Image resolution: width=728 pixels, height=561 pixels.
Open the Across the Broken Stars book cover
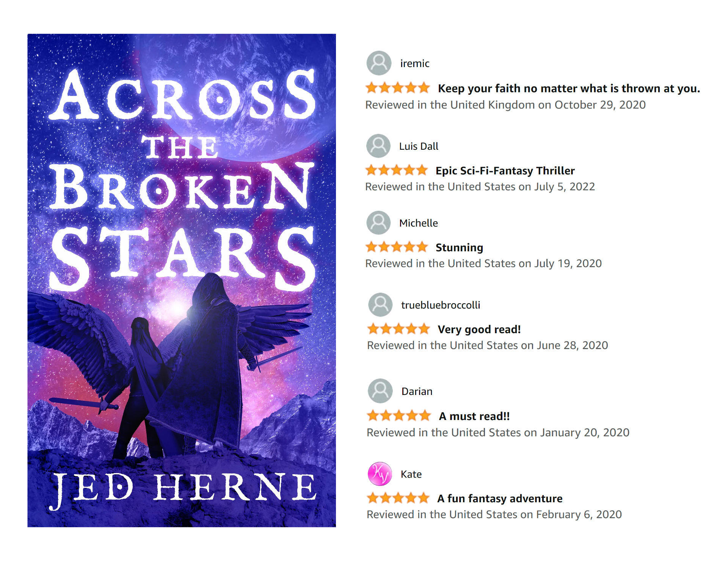(182, 280)
